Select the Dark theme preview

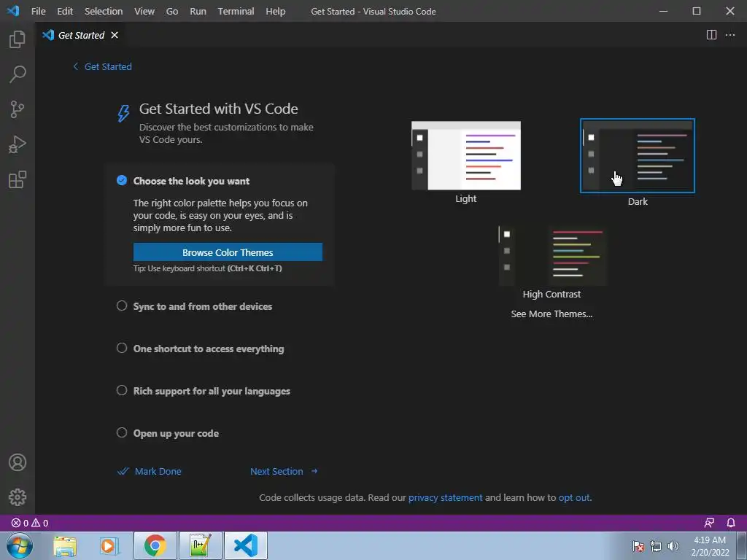(638, 156)
